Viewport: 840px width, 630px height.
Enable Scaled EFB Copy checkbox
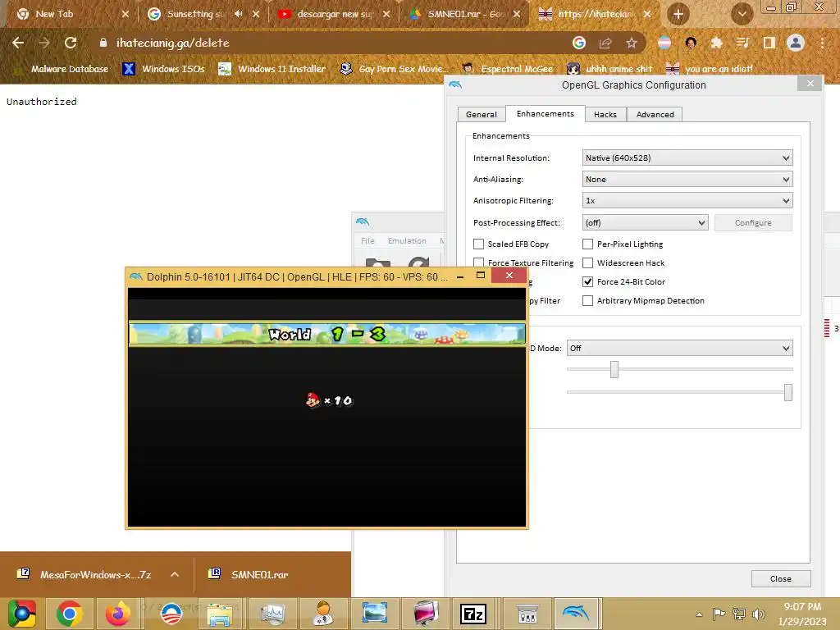(x=478, y=244)
